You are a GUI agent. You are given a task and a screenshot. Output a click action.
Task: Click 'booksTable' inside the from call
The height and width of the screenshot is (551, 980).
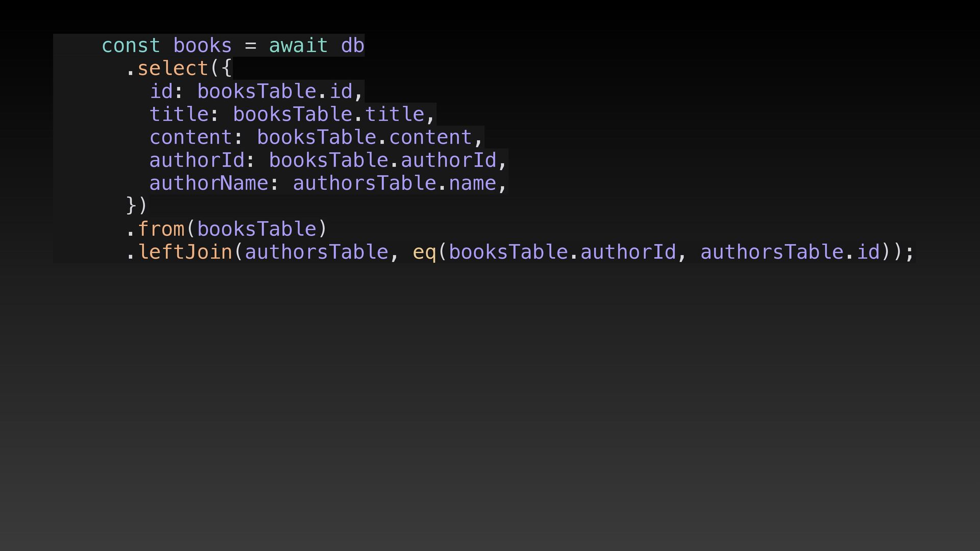(x=256, y=229)
